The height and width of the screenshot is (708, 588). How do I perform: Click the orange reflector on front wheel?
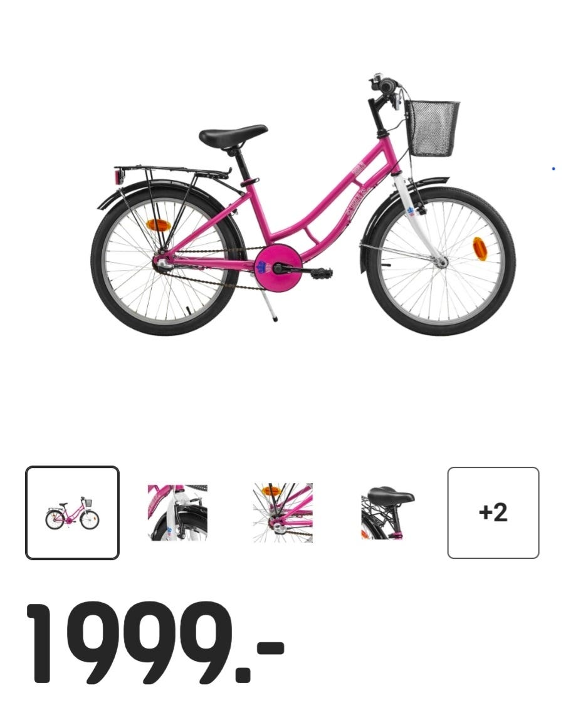(480, 249)
